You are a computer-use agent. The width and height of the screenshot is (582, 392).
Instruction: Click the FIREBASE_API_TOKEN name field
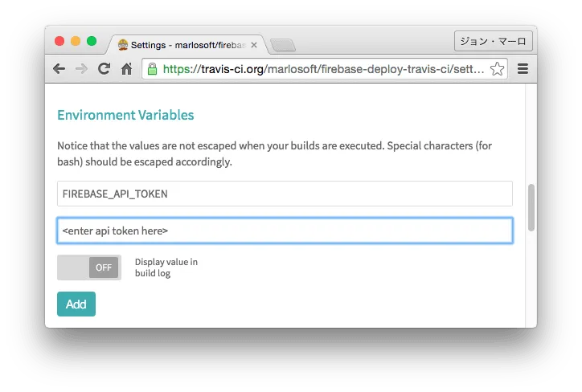tap(285, 194)
